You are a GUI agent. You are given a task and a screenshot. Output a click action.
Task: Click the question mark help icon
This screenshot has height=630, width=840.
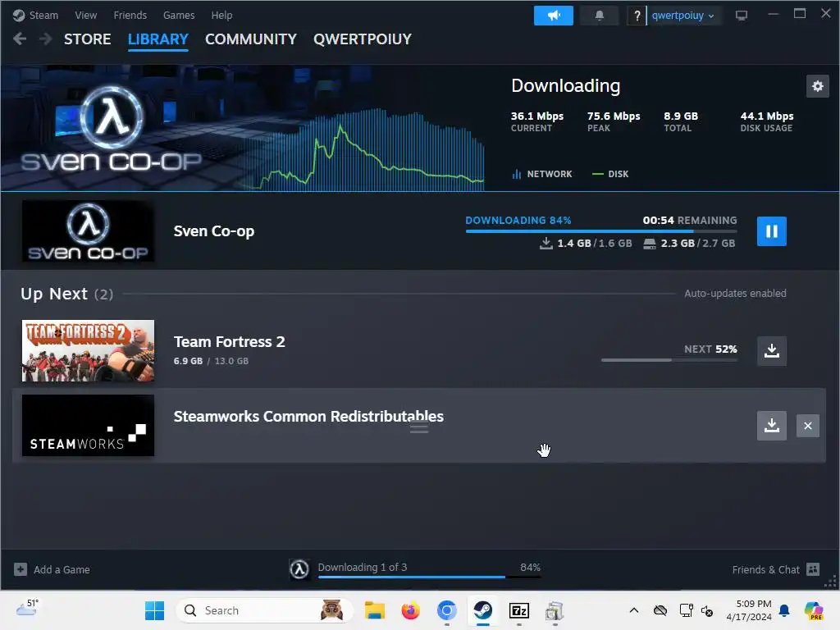click(637, 16)
